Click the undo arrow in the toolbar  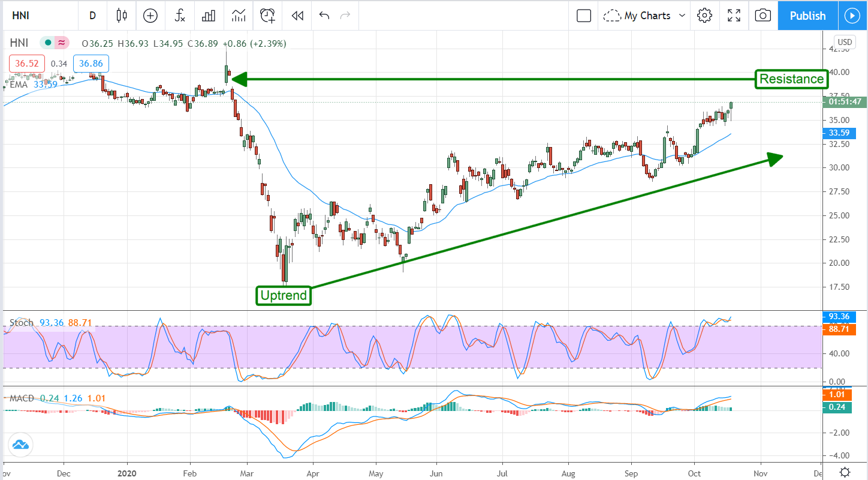[x=324, y=16]
